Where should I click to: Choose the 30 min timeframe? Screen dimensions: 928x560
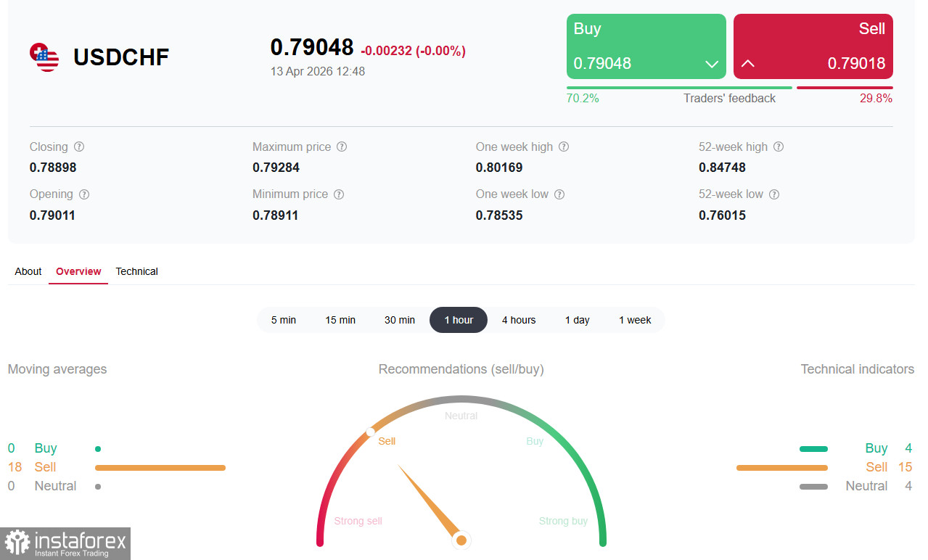click(400, 320)
